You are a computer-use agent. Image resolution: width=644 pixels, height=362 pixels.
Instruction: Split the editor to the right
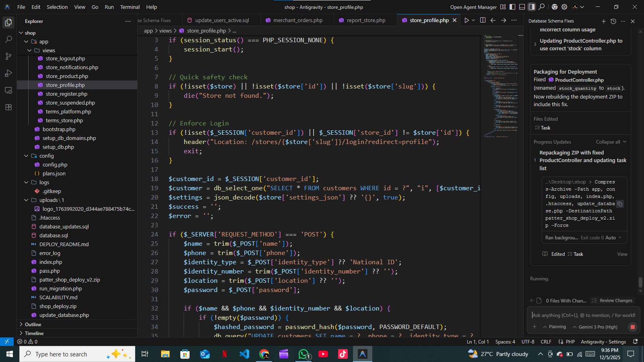483,21
